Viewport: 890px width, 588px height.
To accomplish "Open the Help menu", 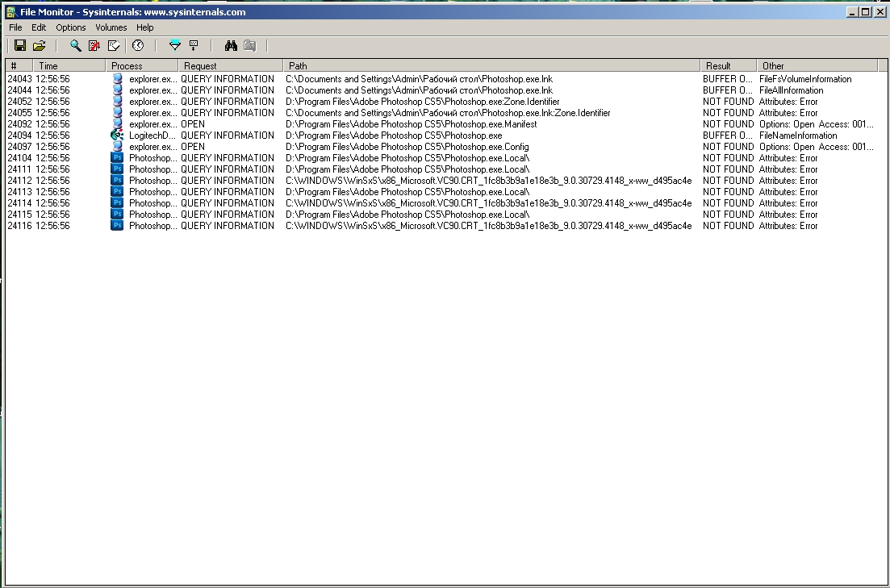I will point(144,27).
